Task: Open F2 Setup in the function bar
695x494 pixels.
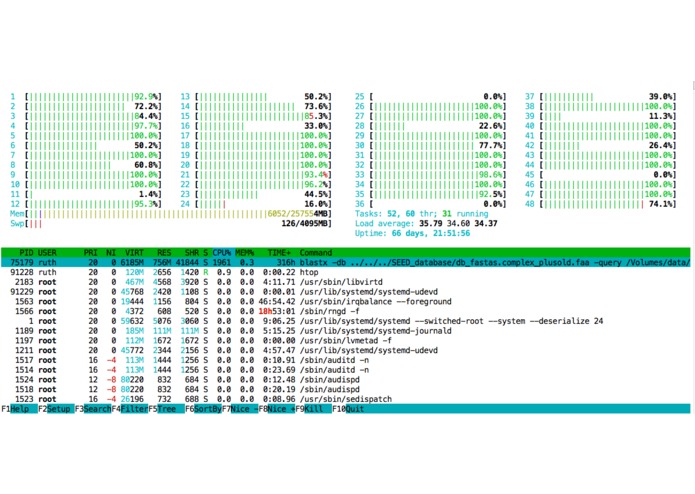Action: (x=56, y=409)
